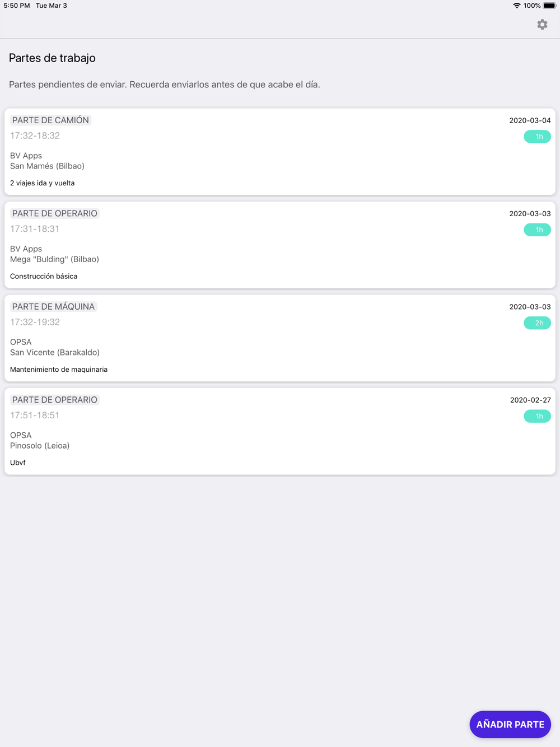Tap the Wi-Fi status icon

(516, 6)
